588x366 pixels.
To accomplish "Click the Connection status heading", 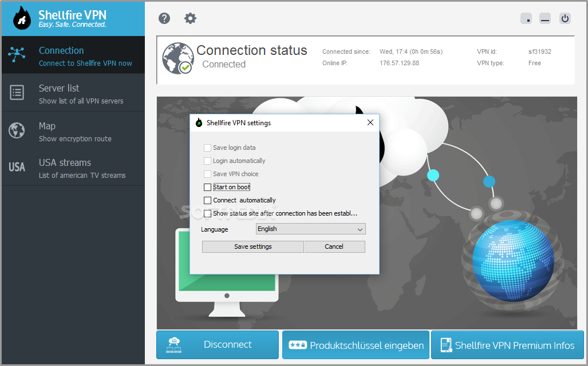I will pos(251,50).
